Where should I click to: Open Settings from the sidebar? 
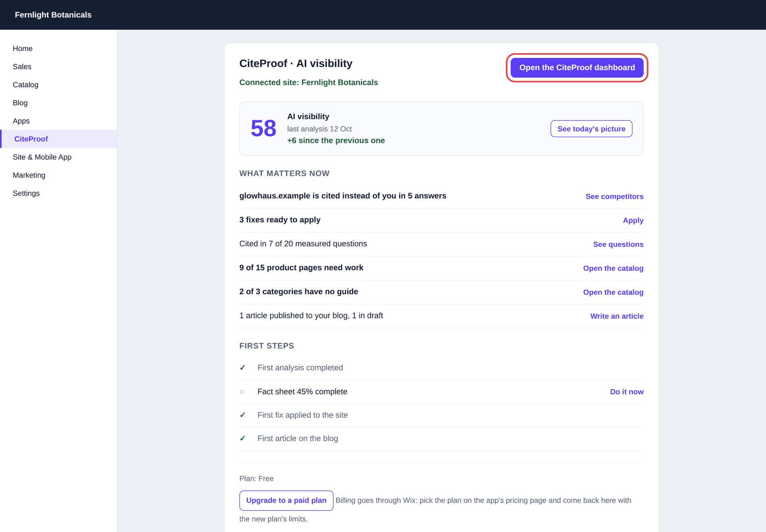pos(59,193)
